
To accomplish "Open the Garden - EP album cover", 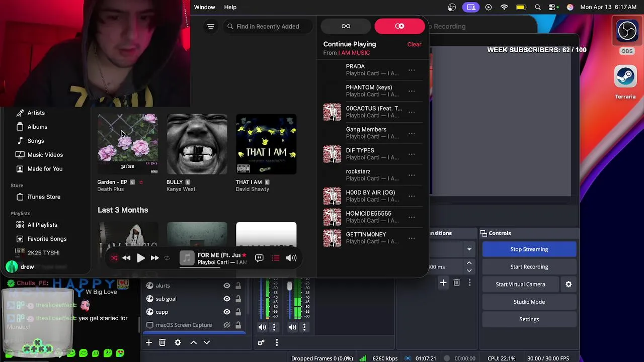I will (x=128, y=144).
